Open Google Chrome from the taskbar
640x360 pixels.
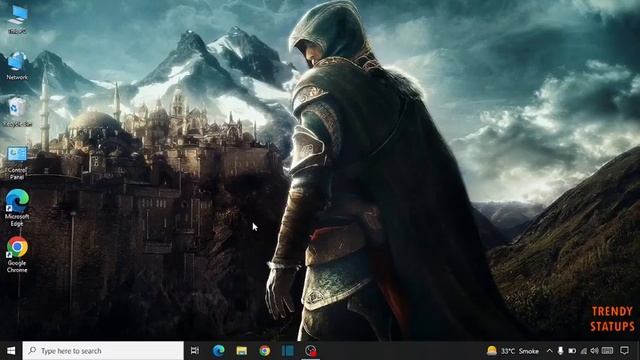(x=264, y=351)
